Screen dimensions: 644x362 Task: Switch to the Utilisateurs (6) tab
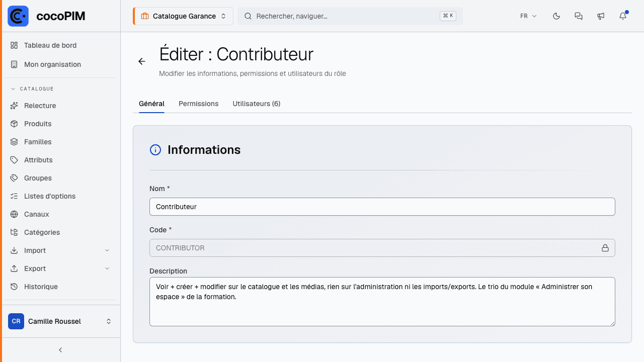[257, 104]
